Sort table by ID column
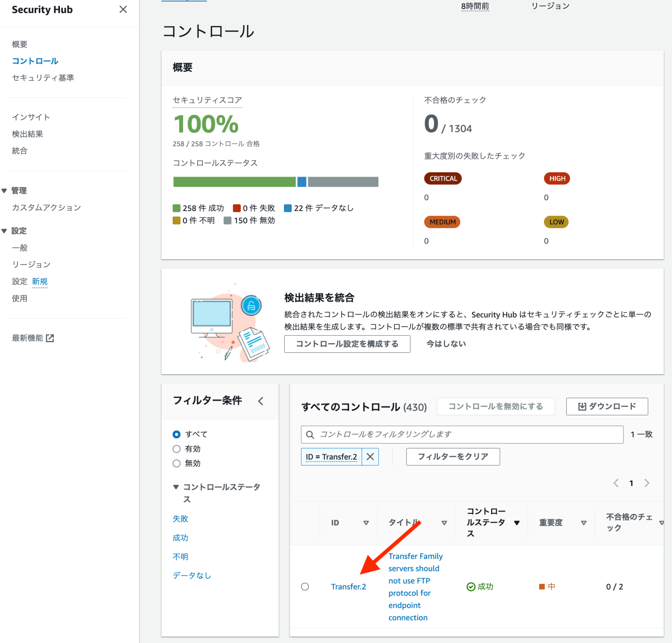Viewport: 672px width, 643px height. click(366, 523)
